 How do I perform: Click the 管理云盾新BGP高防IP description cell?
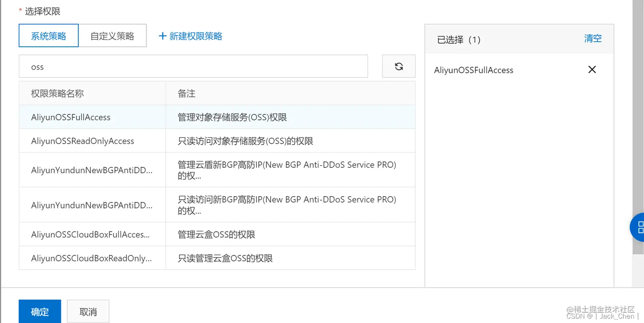pyautogui.click(x=290, y=170)
